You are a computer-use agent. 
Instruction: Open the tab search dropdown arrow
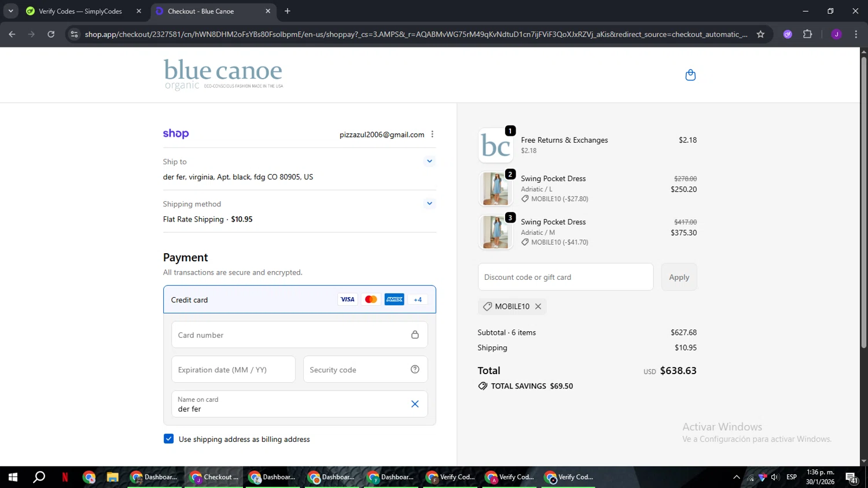click(10, 11)
